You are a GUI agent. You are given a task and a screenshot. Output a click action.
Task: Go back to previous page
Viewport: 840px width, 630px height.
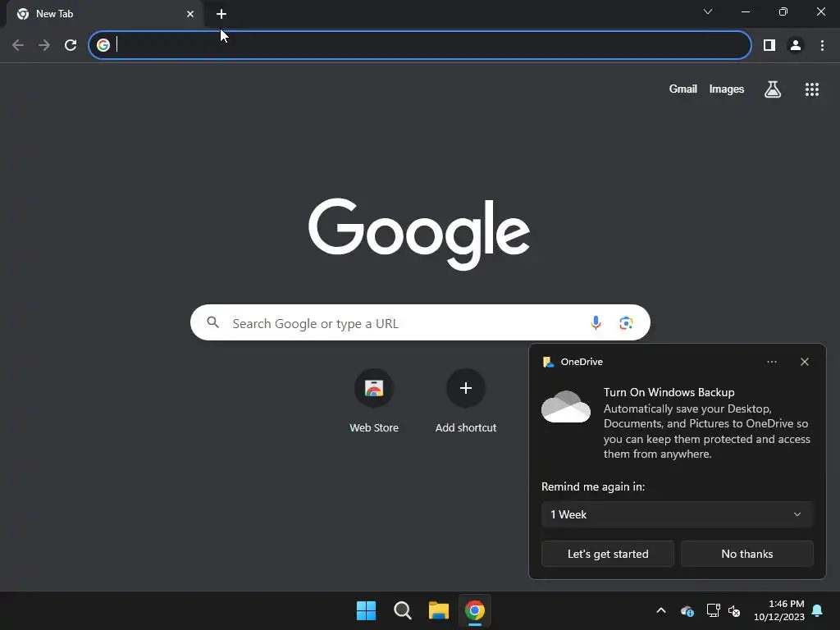[x=18, y=45]
